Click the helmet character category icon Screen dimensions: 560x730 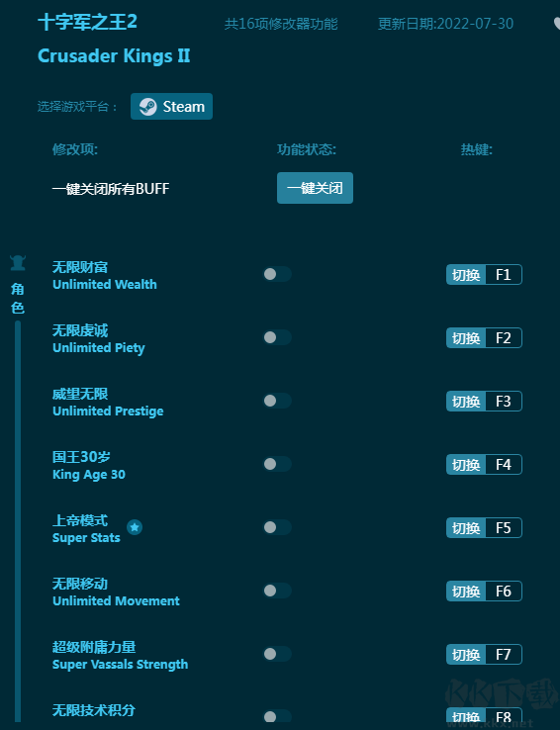point(18,263)
